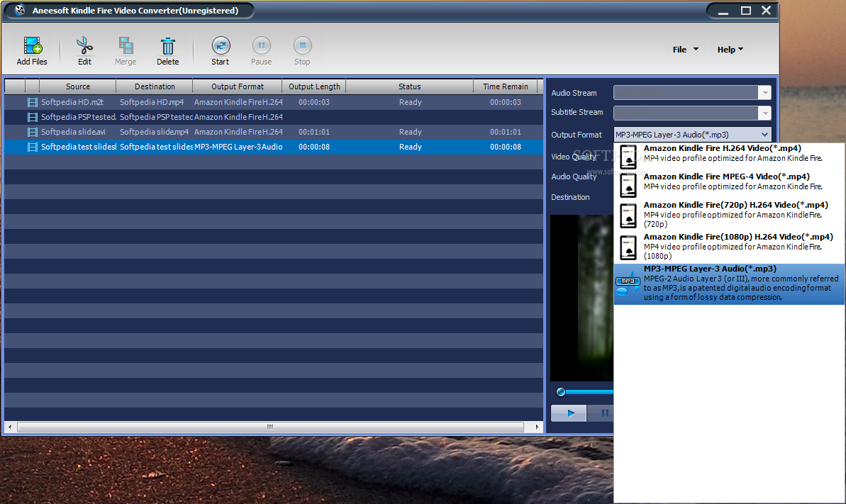Click output length 00:00:03 cell
The height and width of the screenshot is (504, 846).
tap(314, 102)
